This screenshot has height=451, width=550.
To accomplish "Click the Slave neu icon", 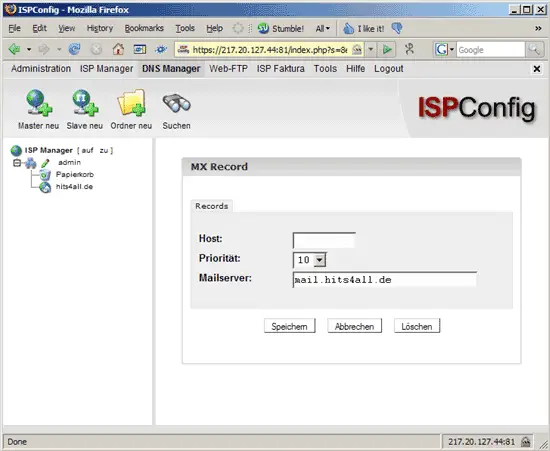I will point(85,102).
